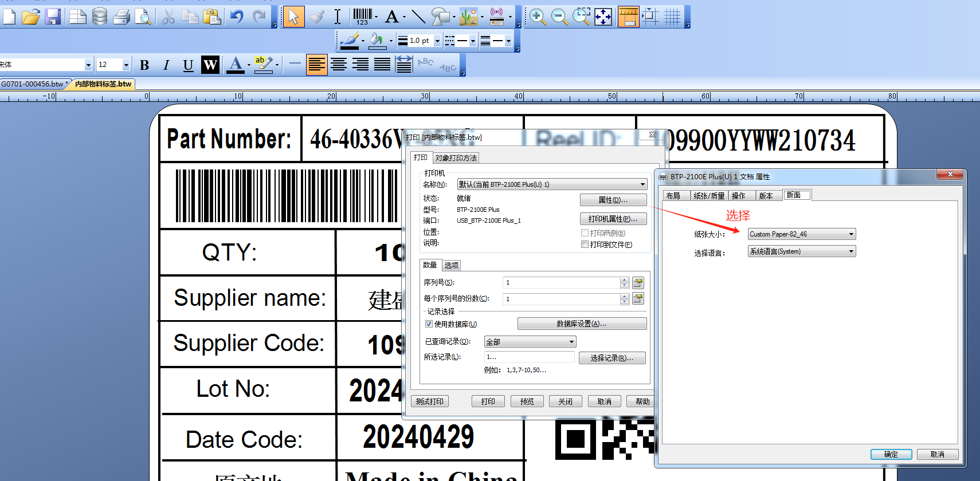Image resolution: width=980 pixels, height=481 pixels.
Task: Click the Zoom In magnifier icon
Action: (x=537, y=17)
